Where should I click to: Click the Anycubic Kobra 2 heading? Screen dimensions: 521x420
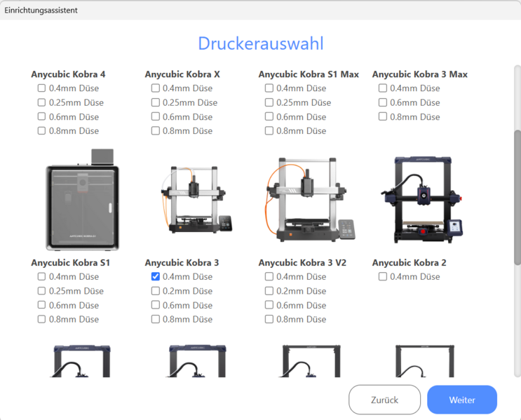[x=409, y=262]
